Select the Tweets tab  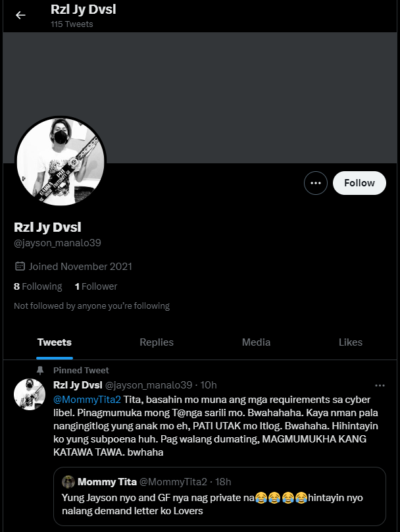55,342
